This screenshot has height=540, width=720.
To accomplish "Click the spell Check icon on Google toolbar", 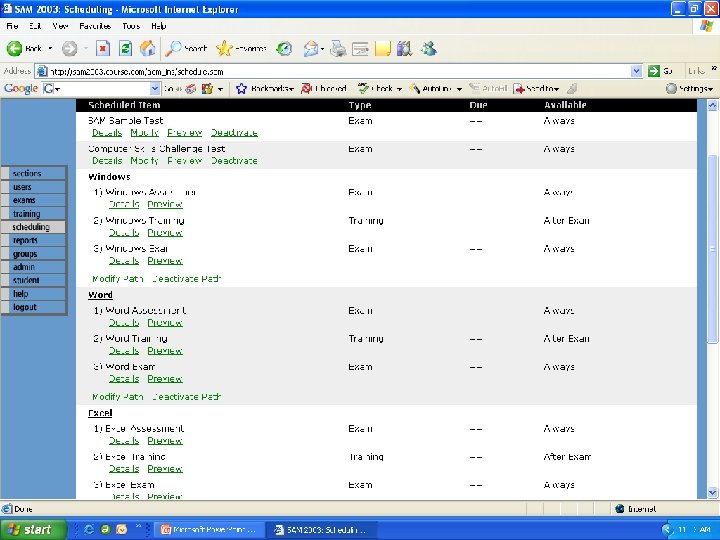I will 363,89.
